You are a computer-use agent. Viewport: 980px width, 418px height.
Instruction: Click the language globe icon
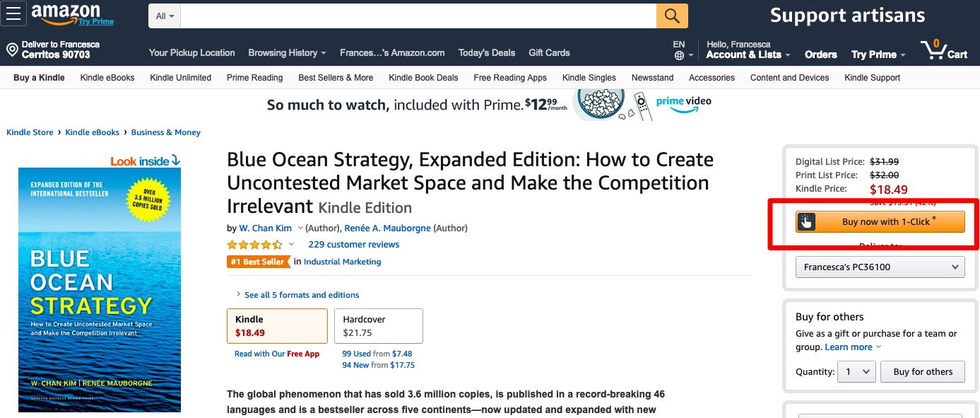click(x=679, y=55)
